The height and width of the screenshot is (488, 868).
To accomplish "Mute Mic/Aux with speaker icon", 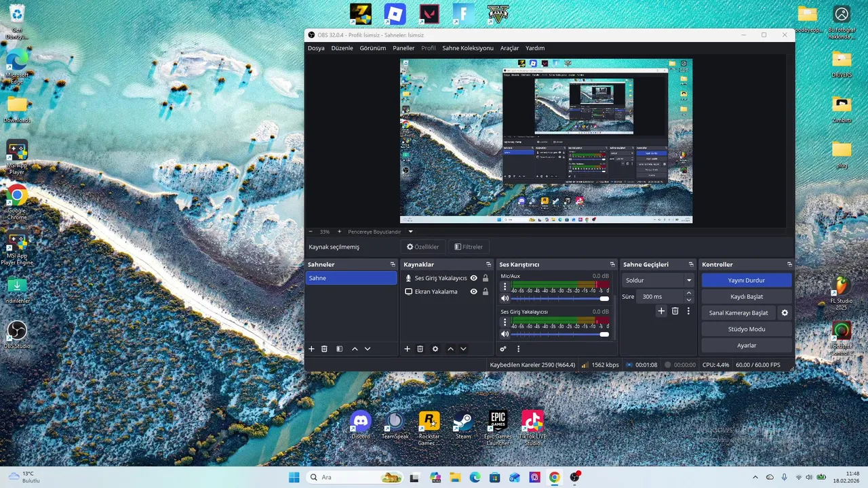I will [505, 298].
